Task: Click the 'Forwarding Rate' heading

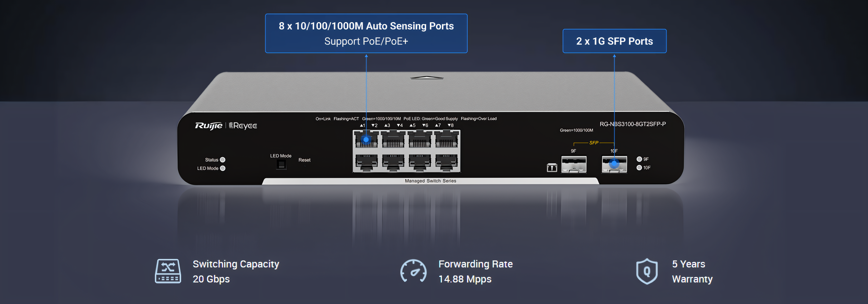Action: [x=475, y=264]
